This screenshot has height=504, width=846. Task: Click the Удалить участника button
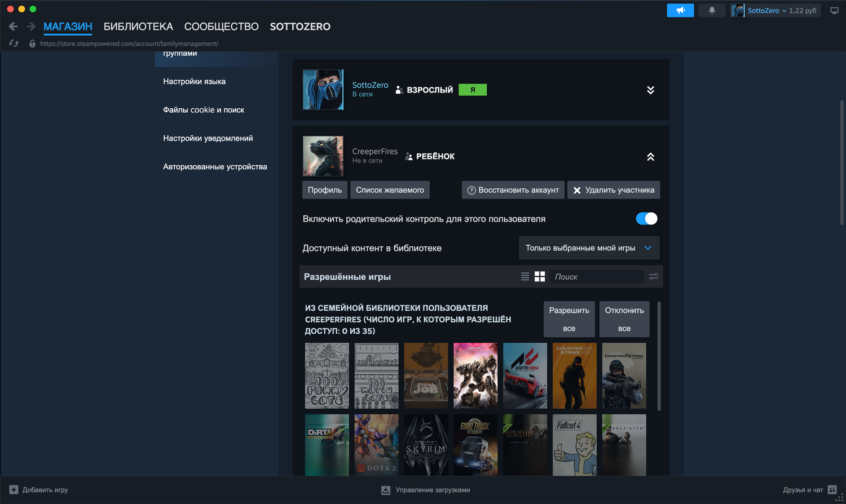coord(614,190)
